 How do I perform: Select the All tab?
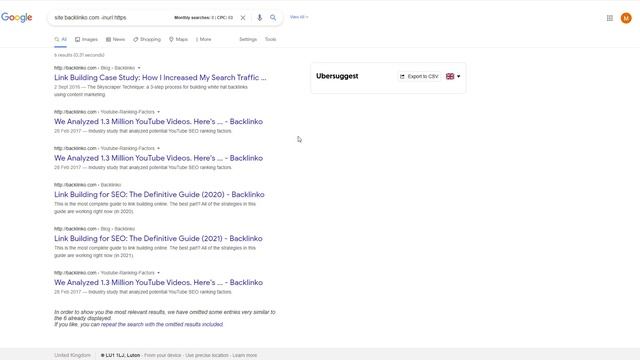click(x=60, y=40)
